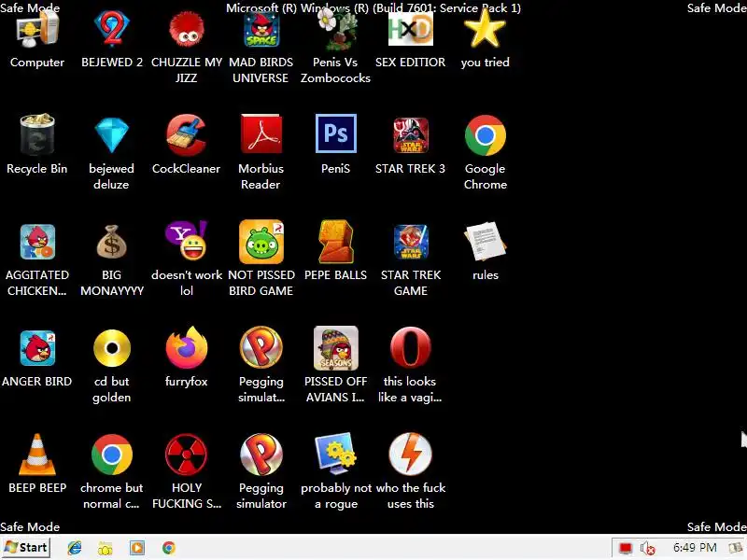Open the 'you tried' gold star icon

pos(485,30)
